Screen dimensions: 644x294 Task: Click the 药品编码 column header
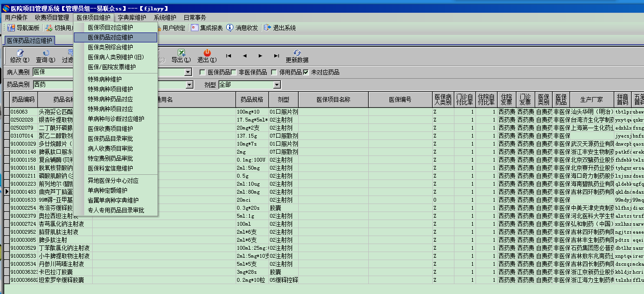(x=24, y=100)
